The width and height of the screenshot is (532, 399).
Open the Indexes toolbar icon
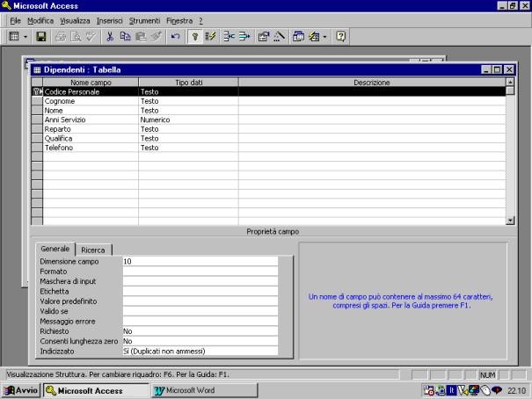coord(211,36)
